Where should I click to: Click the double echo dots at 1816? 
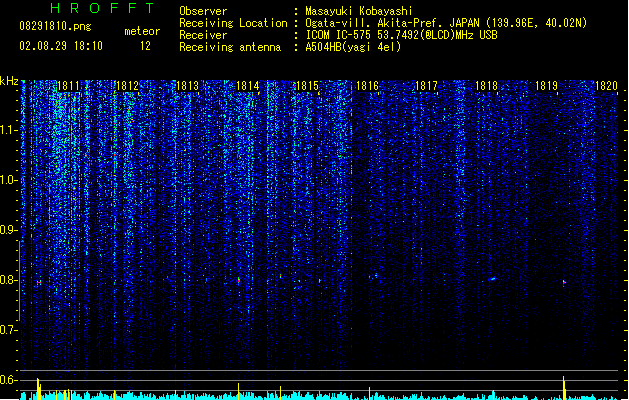373,276
